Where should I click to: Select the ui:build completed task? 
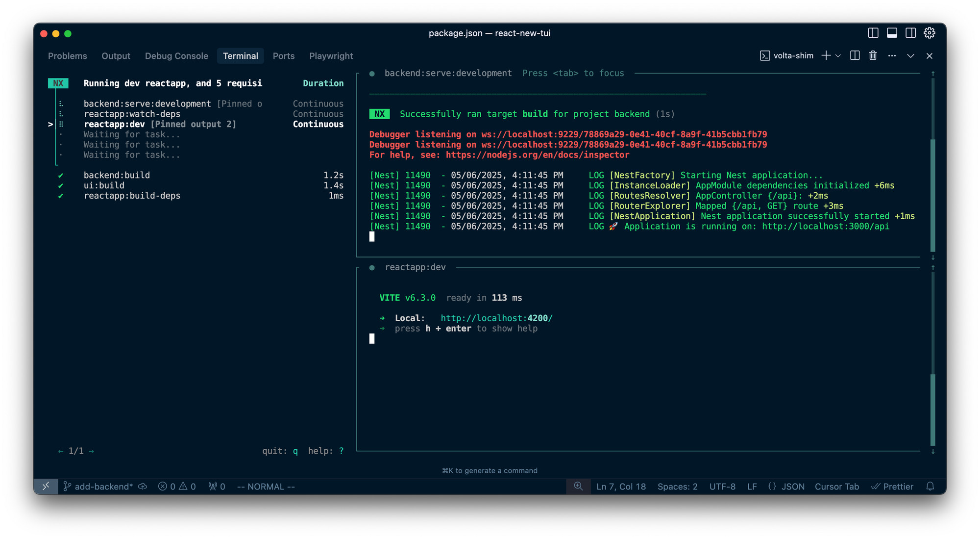pos(201,185)
